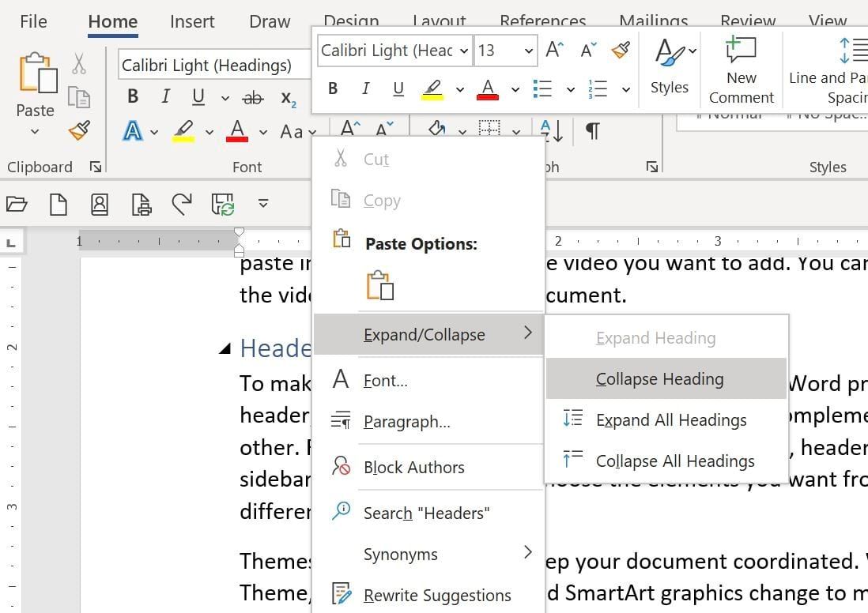Collapse the Headers heading using its triangle
This screenshot has height=613, width=868.
point(225,345)
